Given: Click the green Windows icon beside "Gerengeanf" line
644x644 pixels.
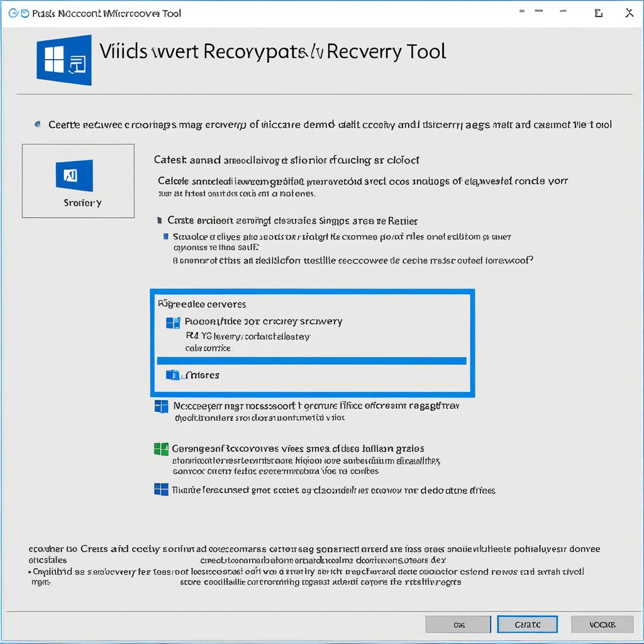Looking at the screenshot, I should coord(161,449).
